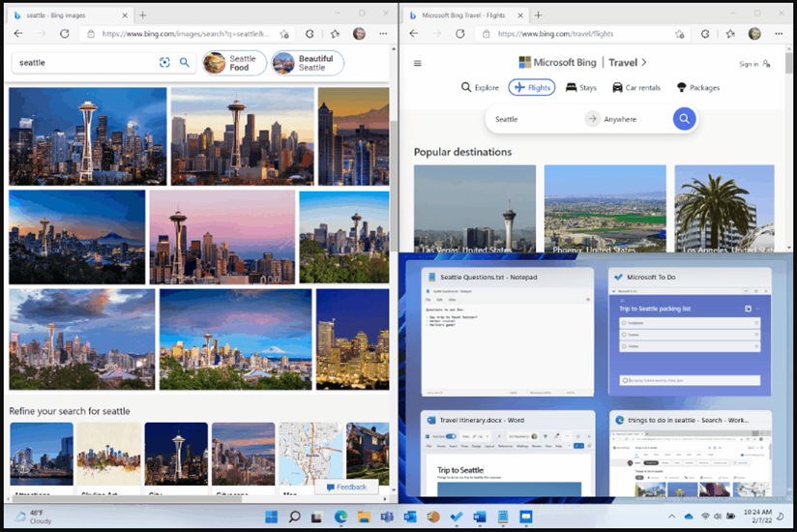This screenshot has height=532, width=797.
Task: Open the Los Angeles palm tree destination card
Action: coord(724,208)
